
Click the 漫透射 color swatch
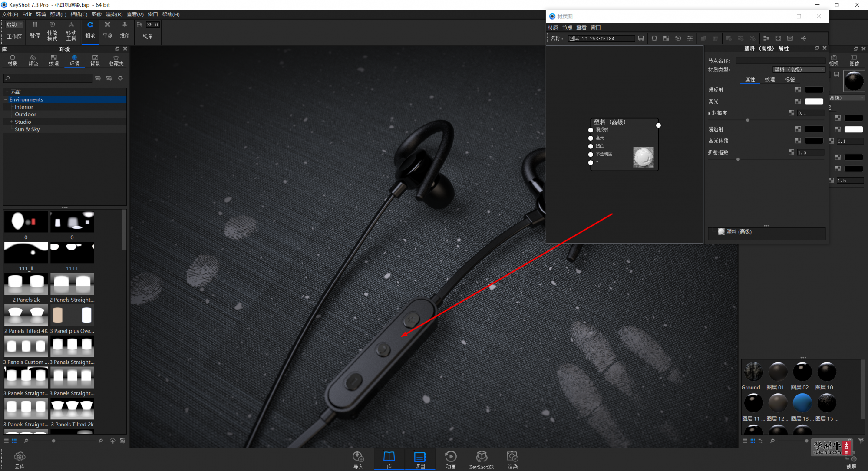pyautogui.click(x=814, y=129)
